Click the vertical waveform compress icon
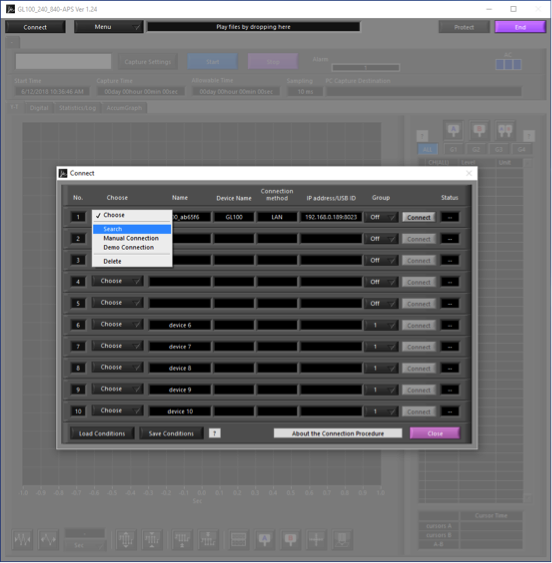The width and height of the screenshot is (552, 563). tap(152, 539)
